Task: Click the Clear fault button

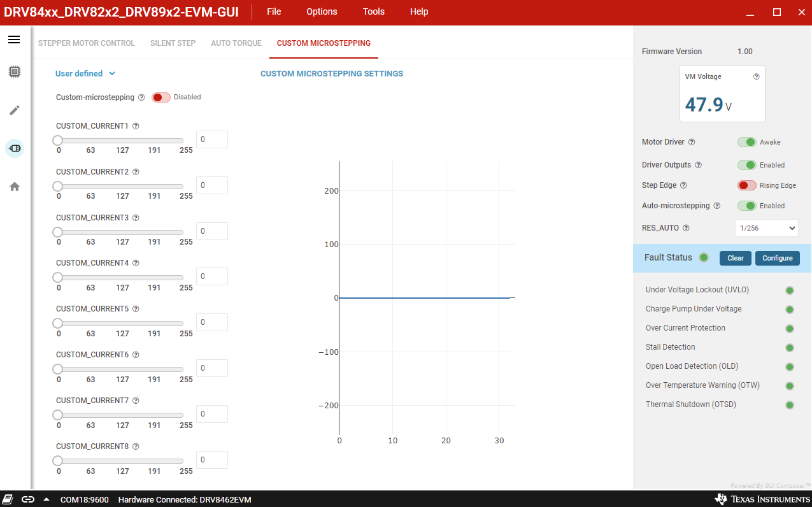Action: [x=736, y=258]
